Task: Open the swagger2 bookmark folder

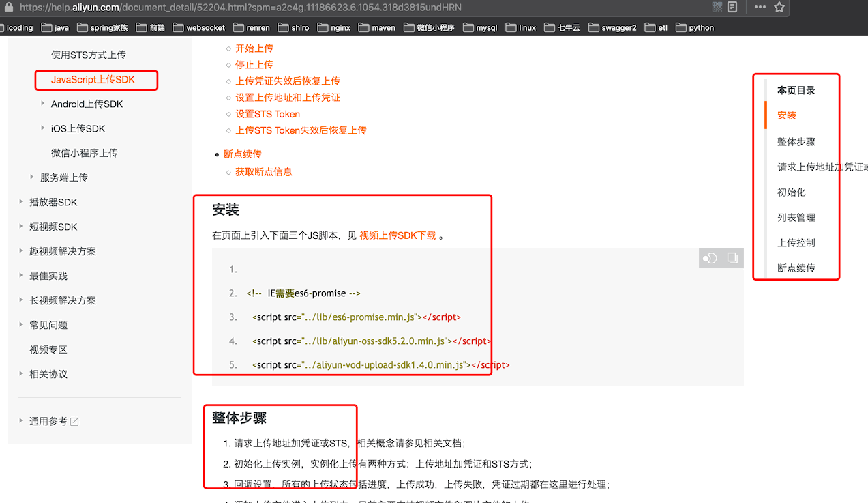Action: point(613,28)
